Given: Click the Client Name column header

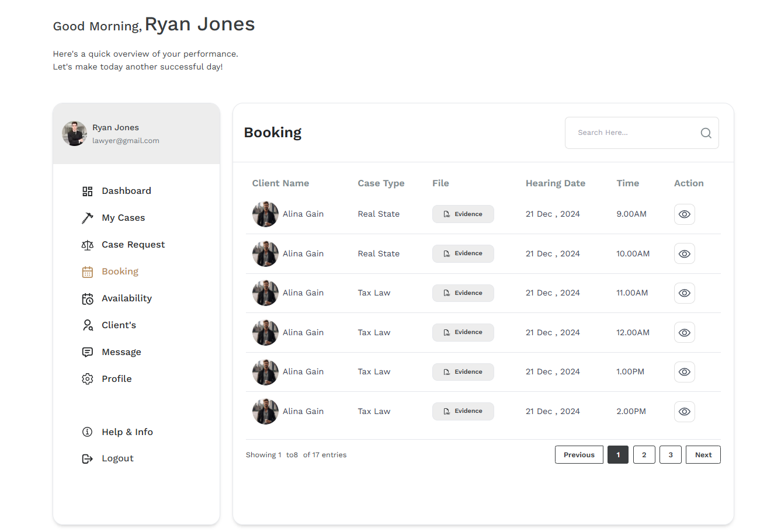Looking at the screenshot, I should coord(281,183).
